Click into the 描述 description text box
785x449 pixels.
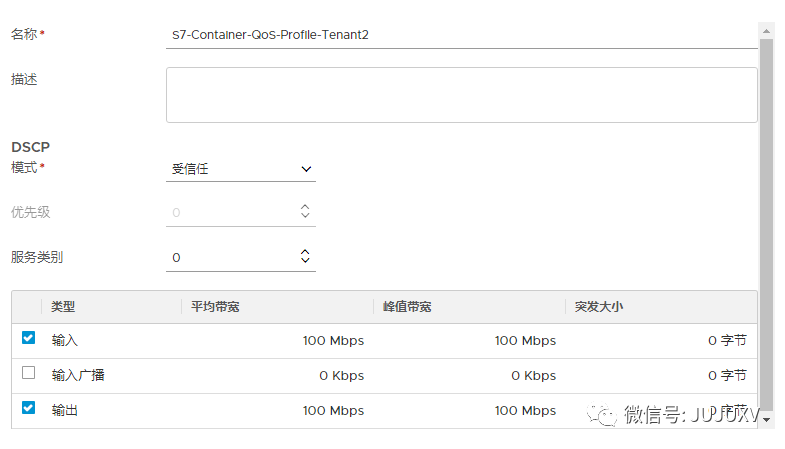pyautogui.click(x=460, y=95)
